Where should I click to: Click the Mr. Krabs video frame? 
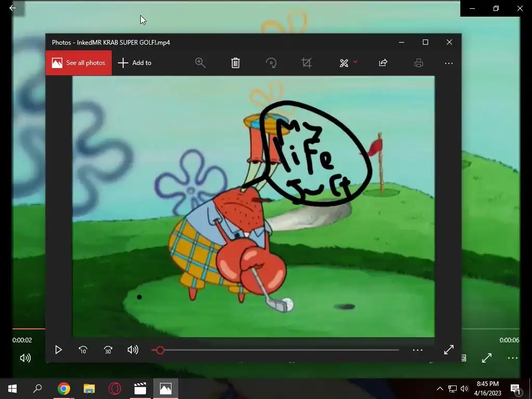tap(253, 207)
